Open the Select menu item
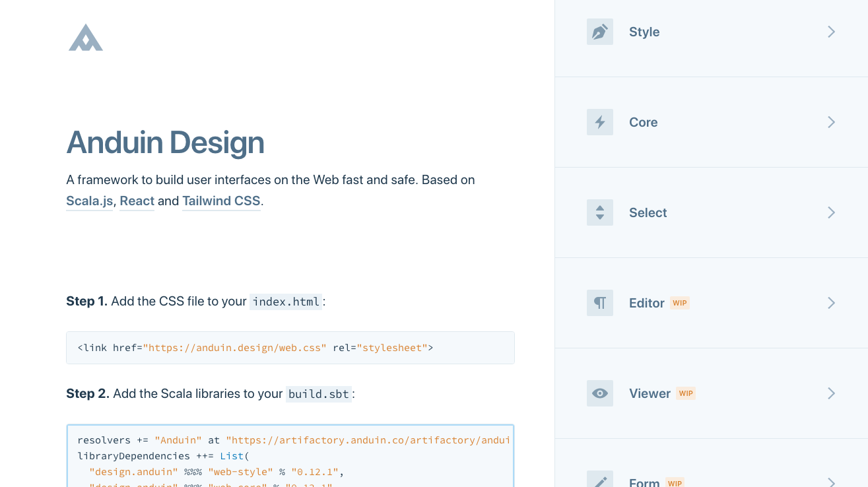Viewport: 868px width, 487px height. coord(712,212)
